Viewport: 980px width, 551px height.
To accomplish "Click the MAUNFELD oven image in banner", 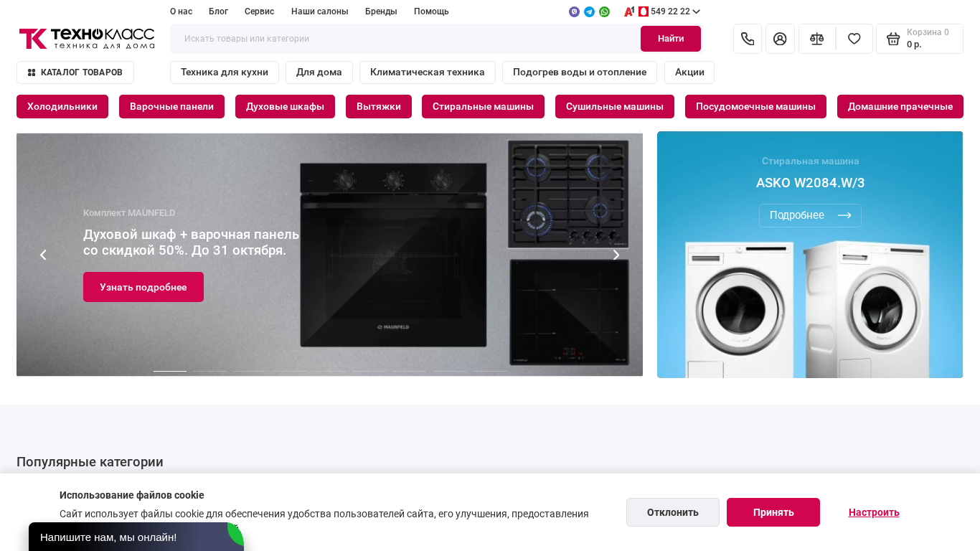I will click(393, 253).
